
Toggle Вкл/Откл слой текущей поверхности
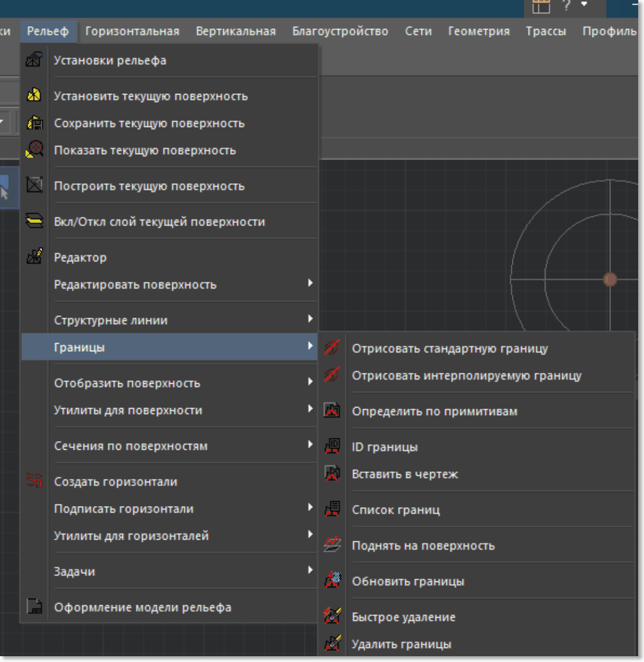tap(159, 221)
